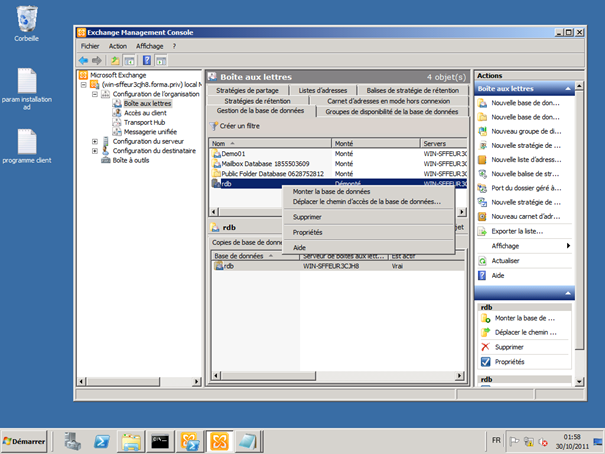605x454 pixels.
Task: Select the 'param installation ad' desktop file
Action: click(27, 89)
